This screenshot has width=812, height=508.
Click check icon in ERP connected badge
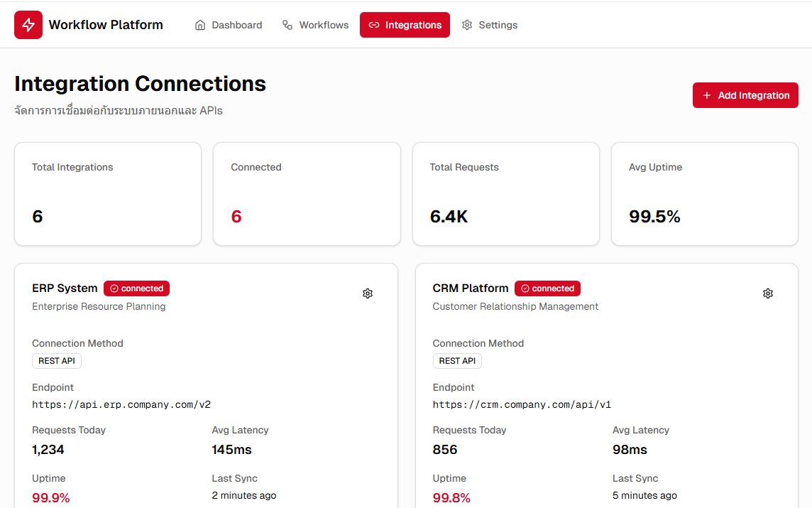pos(114,288)
